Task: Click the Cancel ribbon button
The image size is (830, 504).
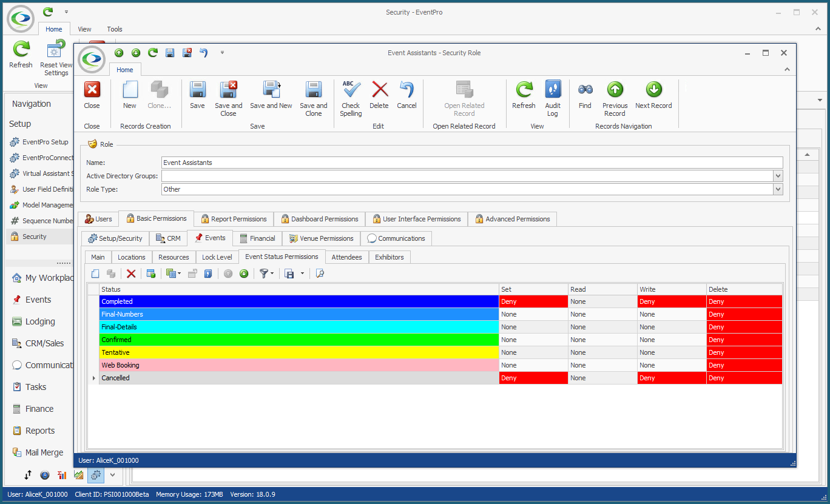Action: (x=407, y=95)
